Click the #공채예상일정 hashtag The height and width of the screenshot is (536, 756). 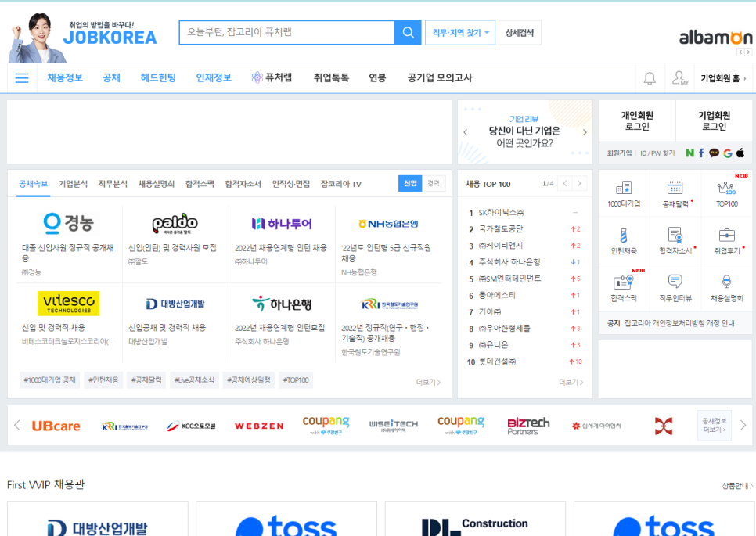pyautogui.click(x=249, y=380)
